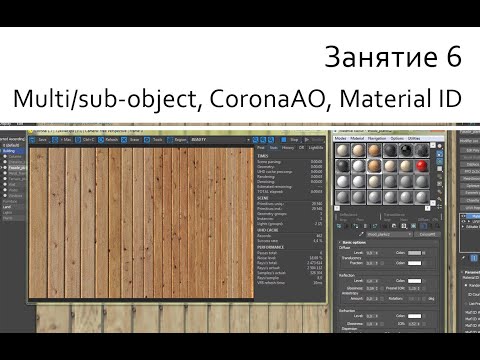Switch to the LightMix tab
Viewport: 480px width, 360px height.
coord(316,148)
